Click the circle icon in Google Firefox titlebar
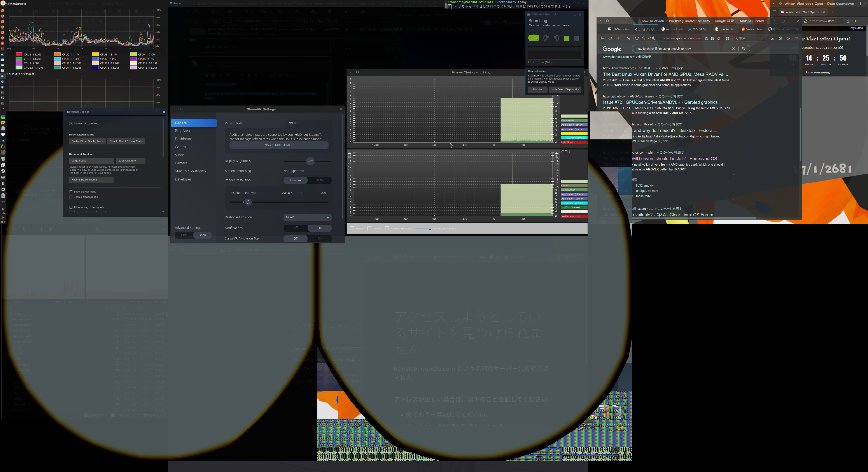This screenshot has height=472, width=868. 607,21
